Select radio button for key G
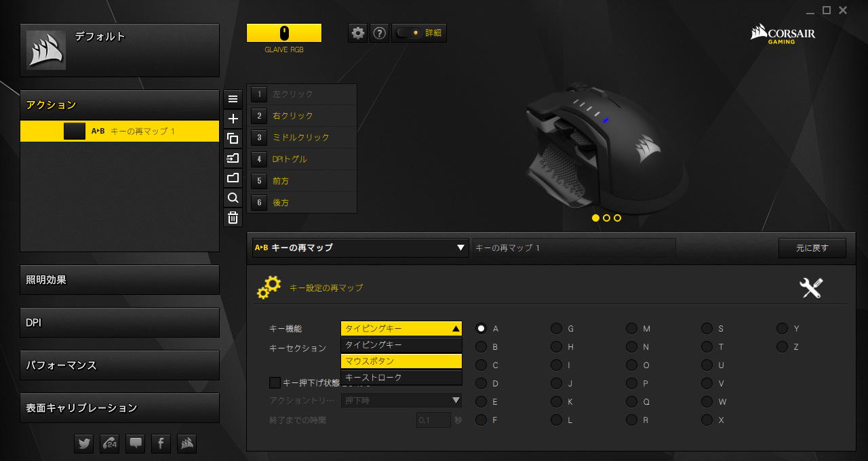This screenshot has height=461, width=868. [x=556, y=329]
